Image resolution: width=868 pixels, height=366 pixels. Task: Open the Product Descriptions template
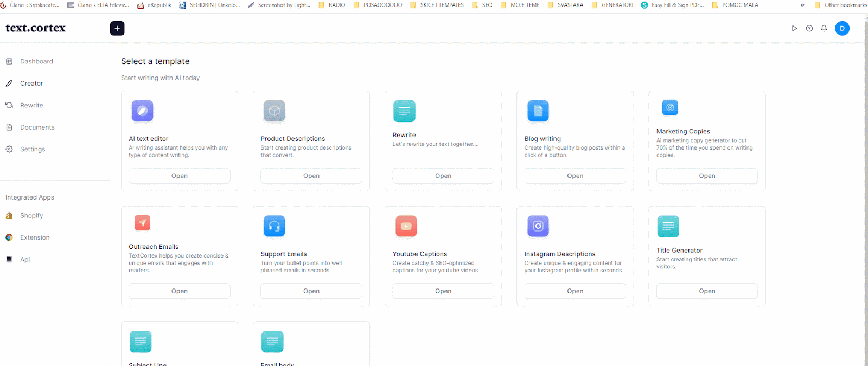coord(311,176)
